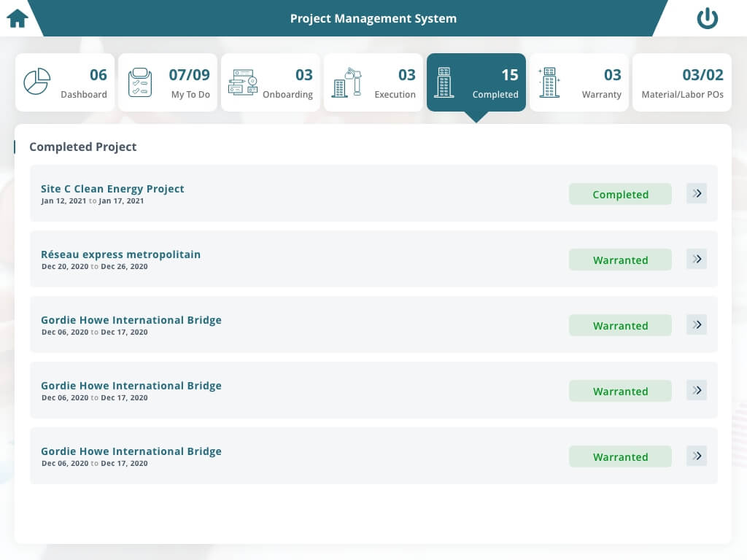The width and height of the screenshot is (747, 560).
Task: Switch to the Onboarding tab
Action: pos(271,82)
